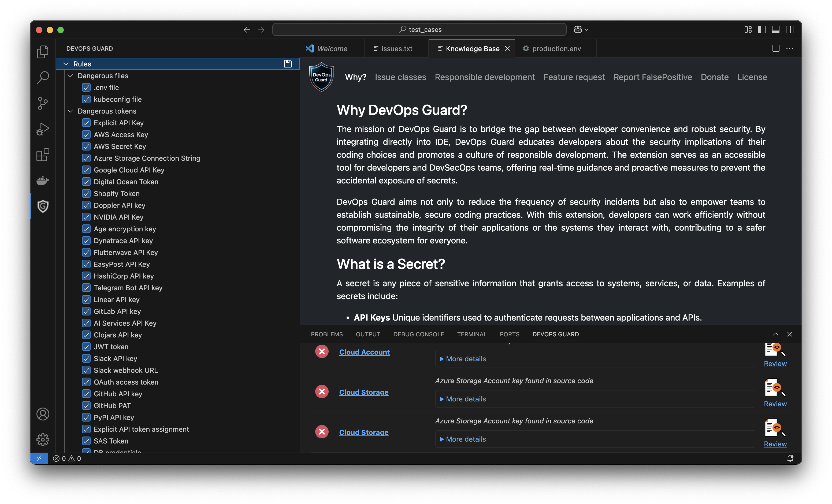
Task: Click Review icon for first Cloud Storage issue
Action: [775, 388]
